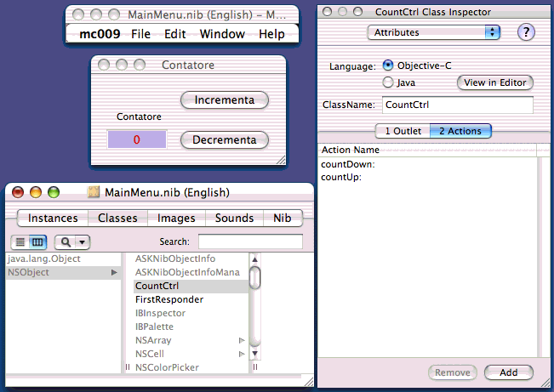Screen dimensions: 554x392
Task: Click the ClassName text field
Action: tap(456, 105)
